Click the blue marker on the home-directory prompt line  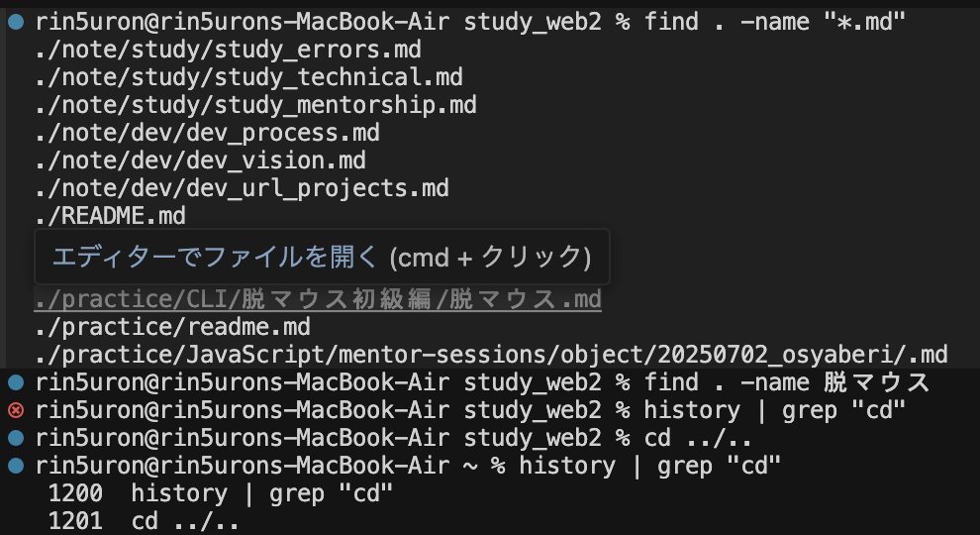15,466
